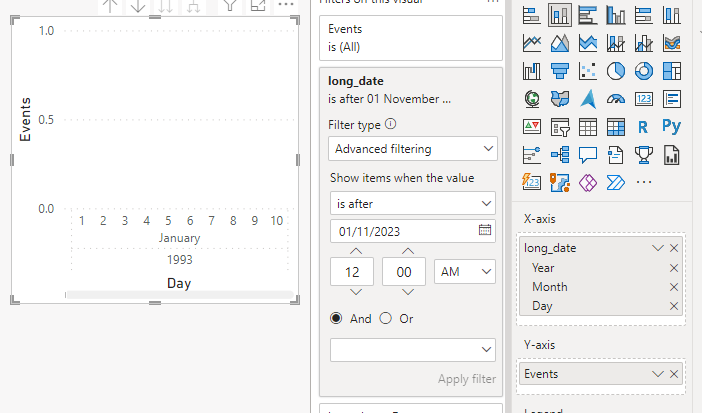This screenshot has height=413, width=702.
Task: Open the 'is after' condition dropdown
Action: click(x=413, y=203)
